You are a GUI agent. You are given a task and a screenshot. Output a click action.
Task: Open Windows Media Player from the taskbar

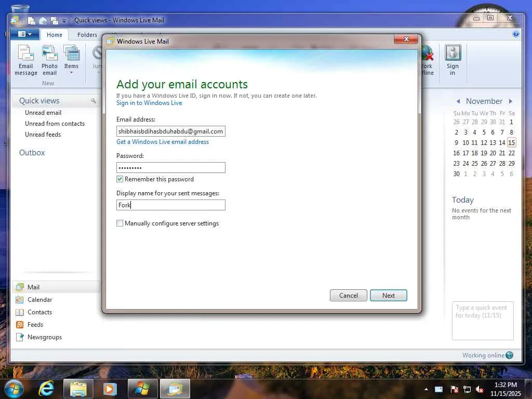pos(110,389)
